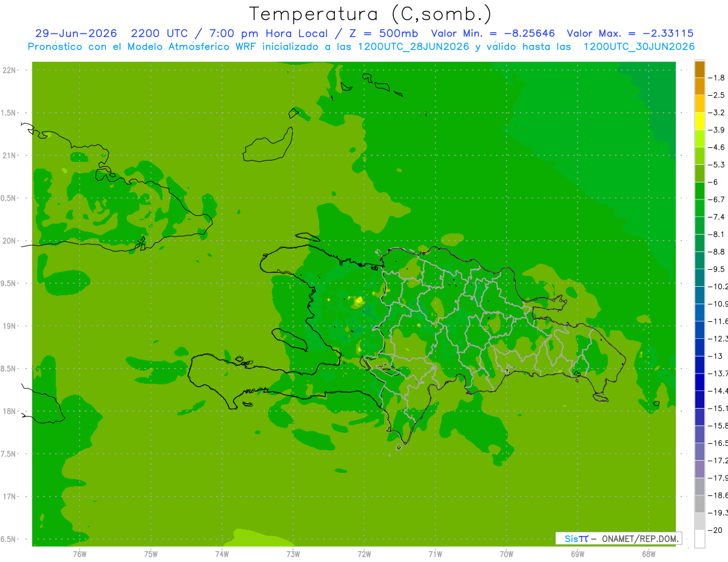Viewport: 728px width, 562px height.
Task: Click the -2.5 colorbar value
Action: (717, 95)
